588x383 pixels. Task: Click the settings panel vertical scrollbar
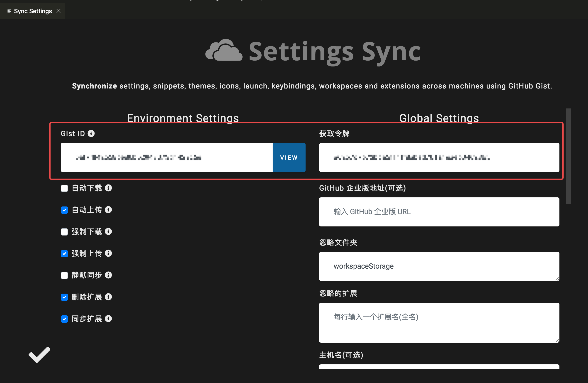568,156
